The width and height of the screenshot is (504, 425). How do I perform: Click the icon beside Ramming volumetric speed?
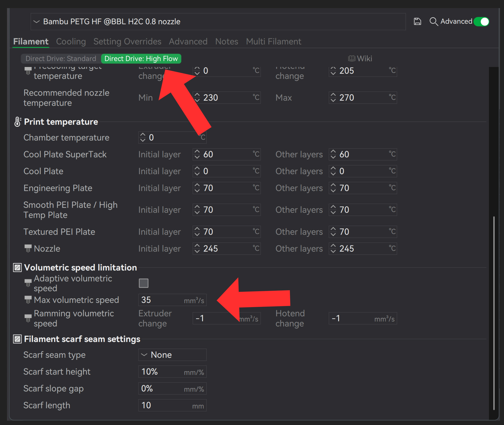click(28, 318)
